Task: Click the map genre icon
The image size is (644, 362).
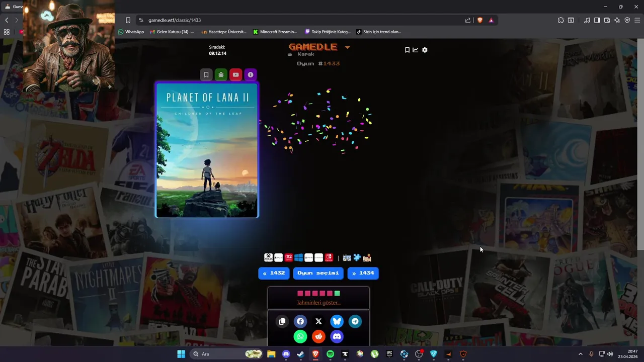Action: point(367,258)
